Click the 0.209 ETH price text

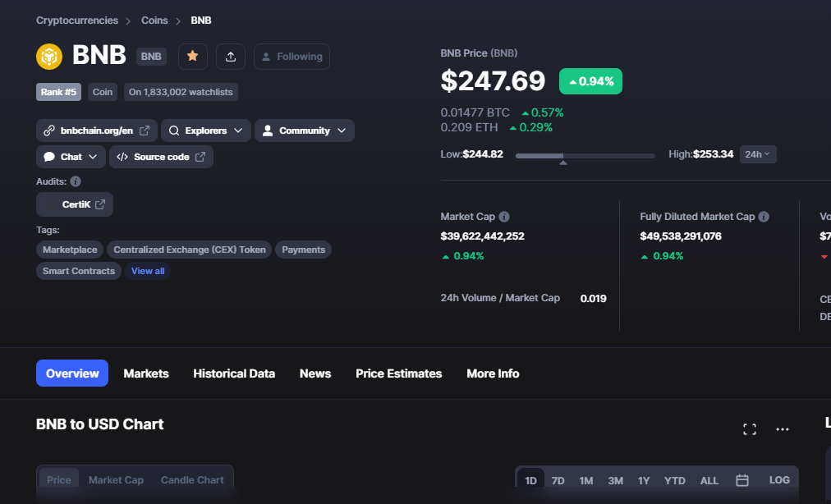click(x=469, y=127)
